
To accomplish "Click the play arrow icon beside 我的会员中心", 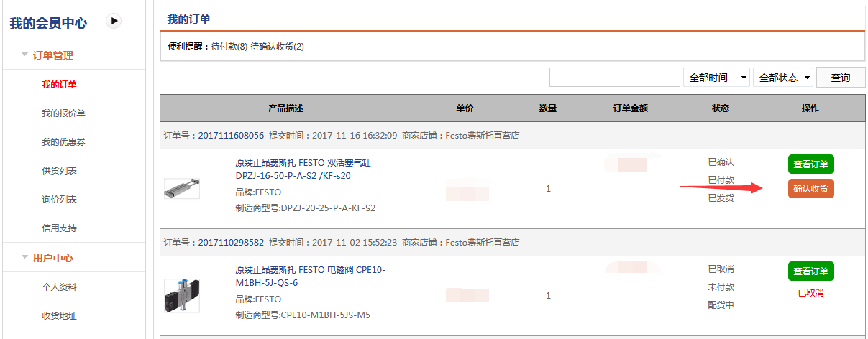I will click(114, 22).
